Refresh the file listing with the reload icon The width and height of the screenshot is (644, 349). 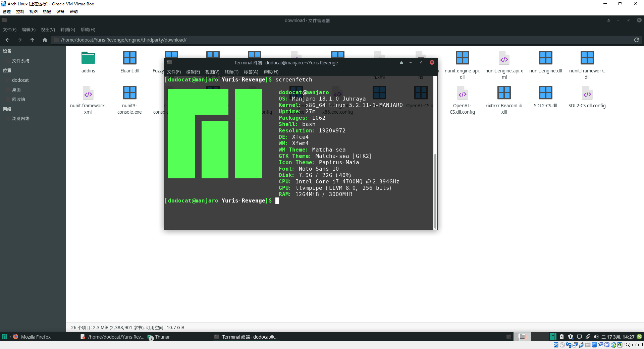coord(636,40)
